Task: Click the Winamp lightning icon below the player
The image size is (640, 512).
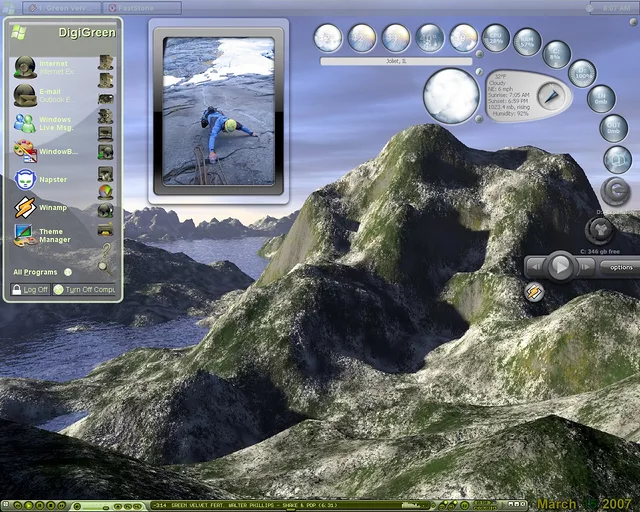Action: tap(535, 292)
